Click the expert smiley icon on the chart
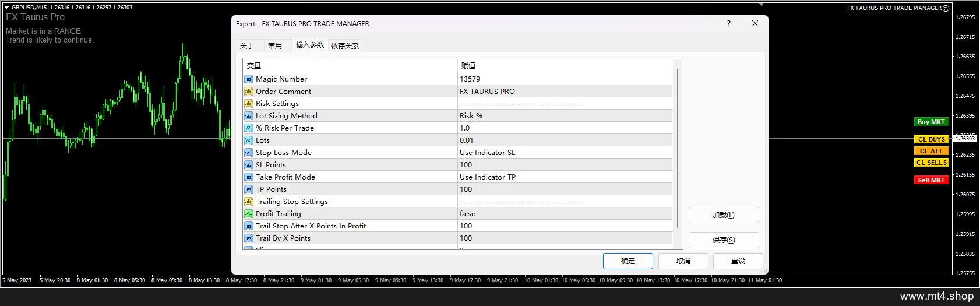This screenshot has width=980, height=306. pos(946,8)
